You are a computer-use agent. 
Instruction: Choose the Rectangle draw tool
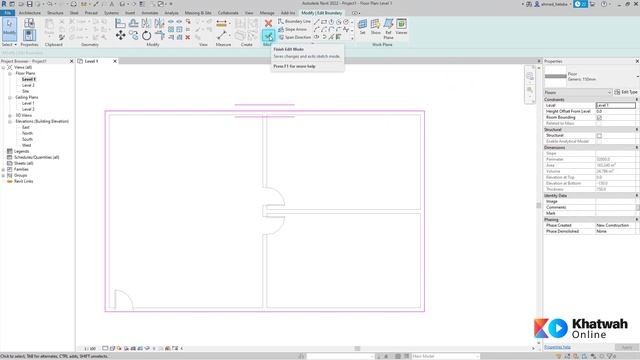324,22
